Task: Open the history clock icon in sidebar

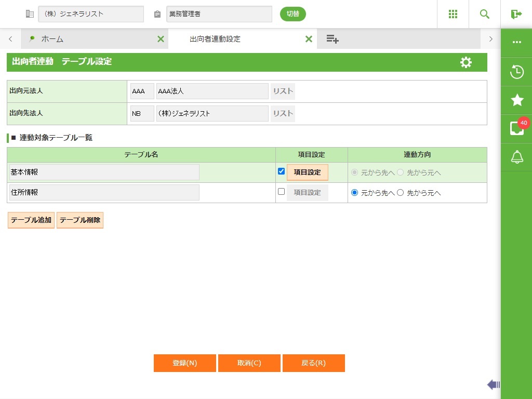Action: pos(516,72)
